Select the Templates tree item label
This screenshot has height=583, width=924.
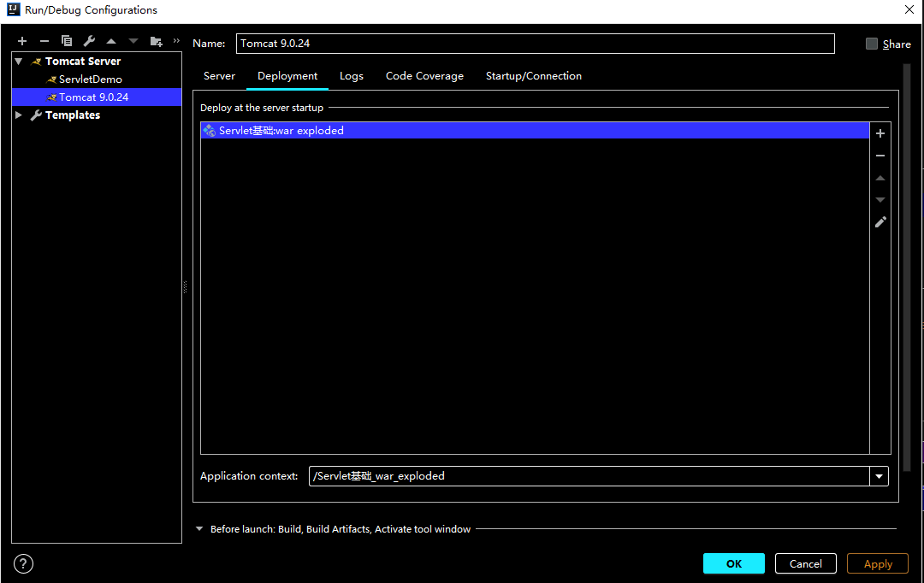[x=73, y=115]
